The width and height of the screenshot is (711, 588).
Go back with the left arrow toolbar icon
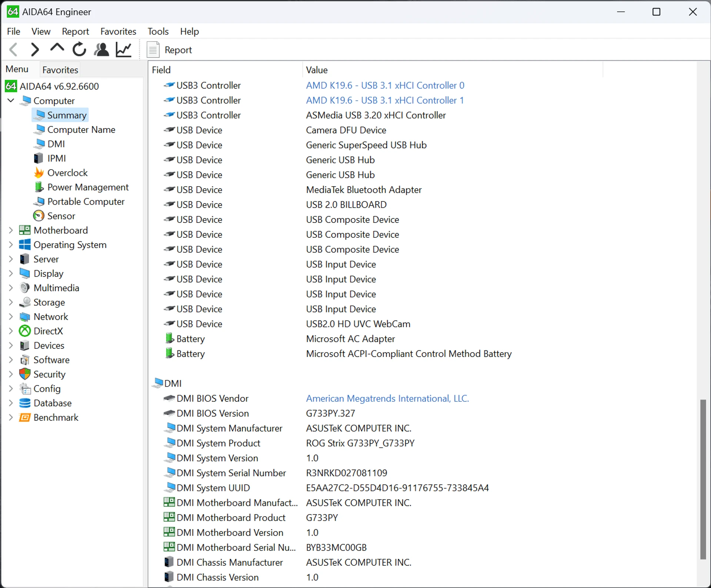point(14,50)
